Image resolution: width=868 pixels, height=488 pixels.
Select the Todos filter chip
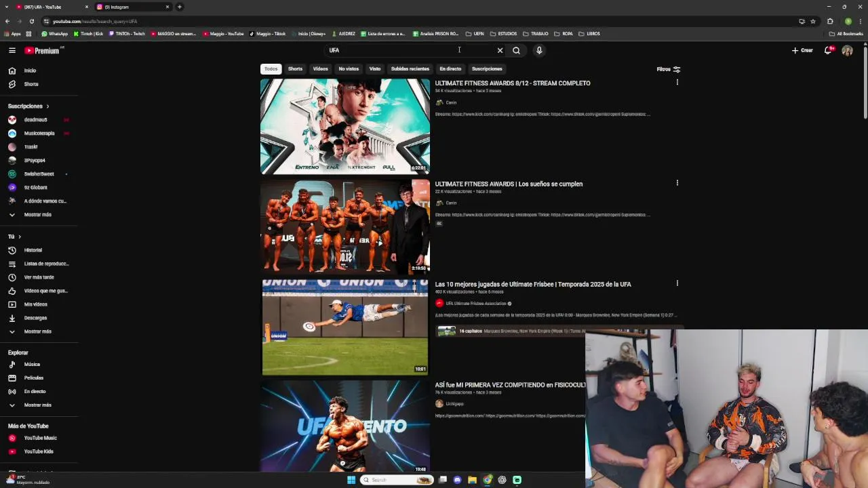[x=271, y=68]
